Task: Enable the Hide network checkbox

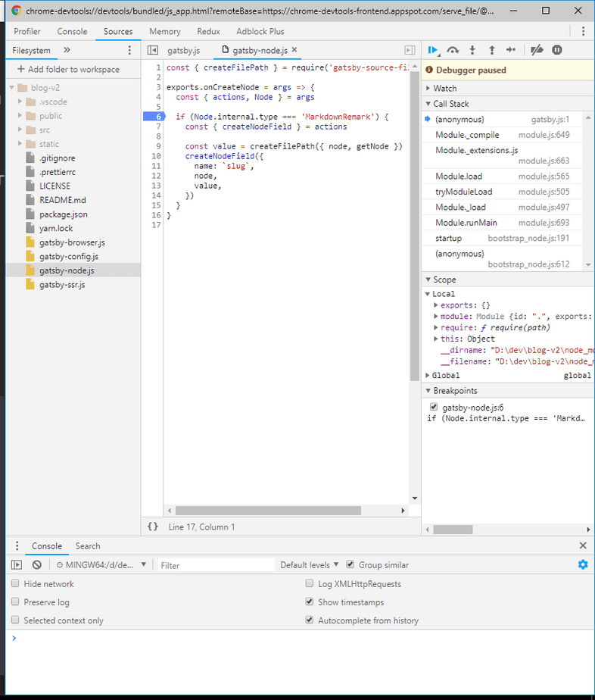Action: pos(16,584)
